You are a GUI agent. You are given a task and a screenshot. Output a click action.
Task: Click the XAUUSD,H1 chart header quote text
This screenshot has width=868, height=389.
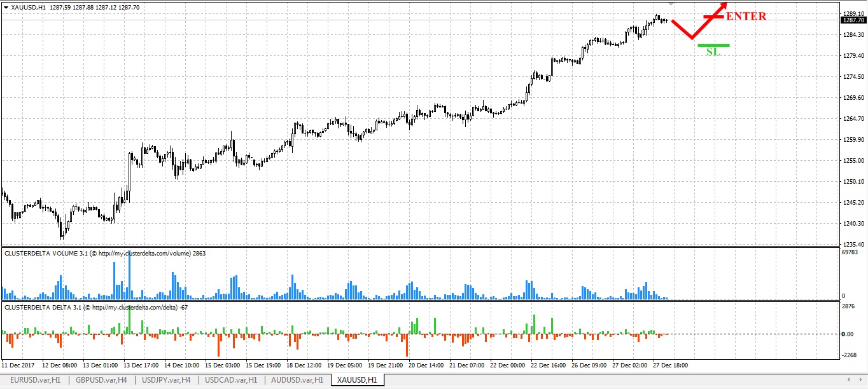click(x=75, y=8)
